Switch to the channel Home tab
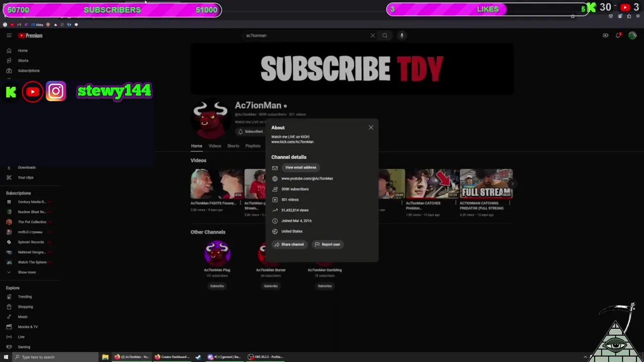Image resolution: width=644 pixels, height=362 pixels. 197,146
